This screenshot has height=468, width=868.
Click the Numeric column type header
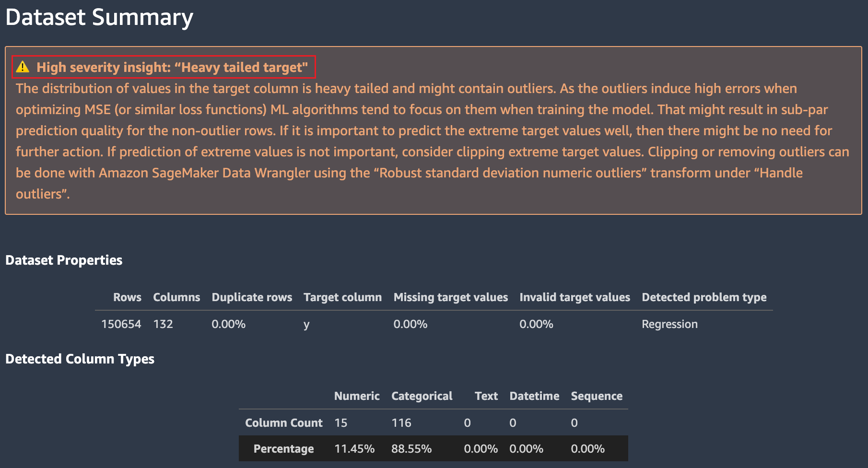tap(357, 396)
